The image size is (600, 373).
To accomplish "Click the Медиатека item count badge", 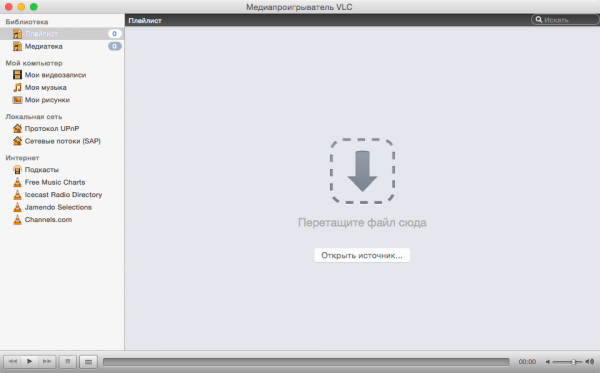I will click(x=114, y=46).
